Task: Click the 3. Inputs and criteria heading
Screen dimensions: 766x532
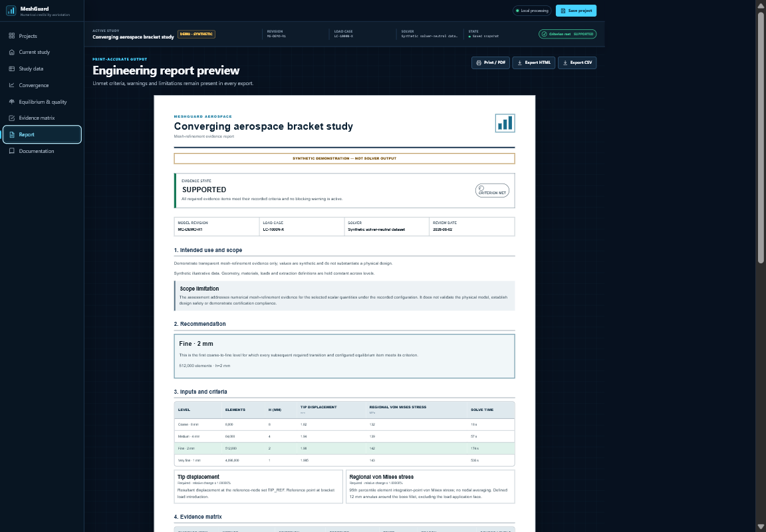Action: (x=200, y=392)
